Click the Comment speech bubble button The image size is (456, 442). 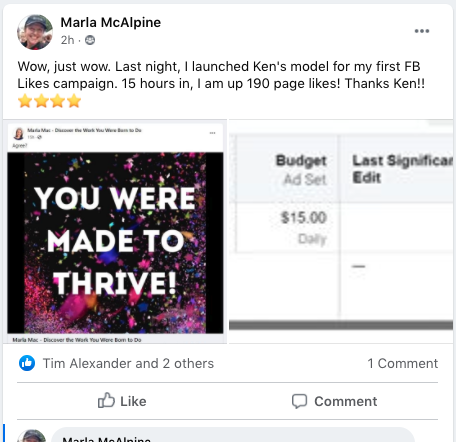[334, 401]
